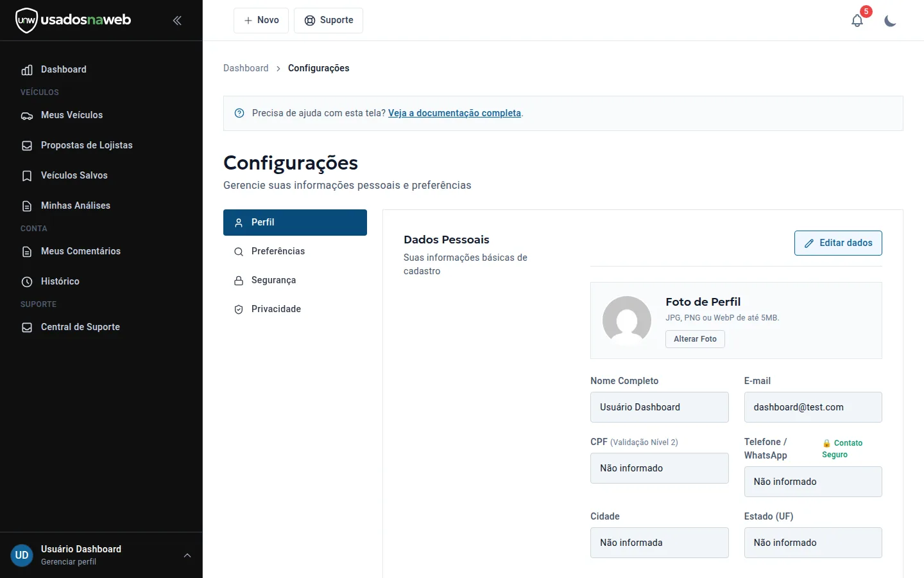Click the inbox icon beside Propostas de Lojistas
Screen dimensions: 924x578
pos(27,146)
